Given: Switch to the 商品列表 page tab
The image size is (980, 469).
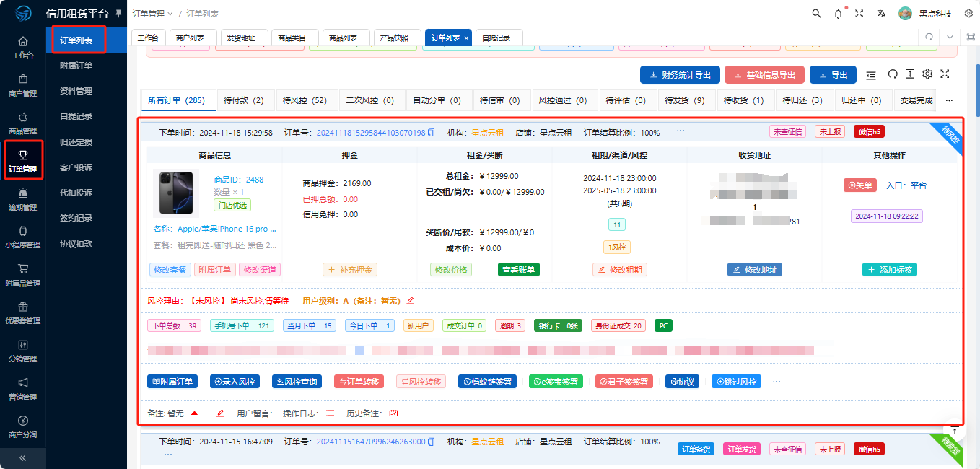Looking at the screenshot, I should click(345, 38).
